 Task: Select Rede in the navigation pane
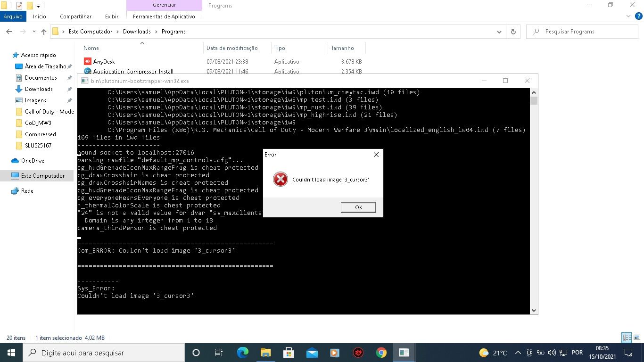(27, 191)
